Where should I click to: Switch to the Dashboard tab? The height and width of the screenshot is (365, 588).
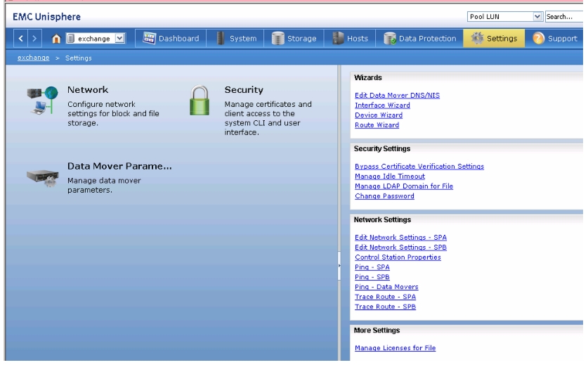[171, 38]
